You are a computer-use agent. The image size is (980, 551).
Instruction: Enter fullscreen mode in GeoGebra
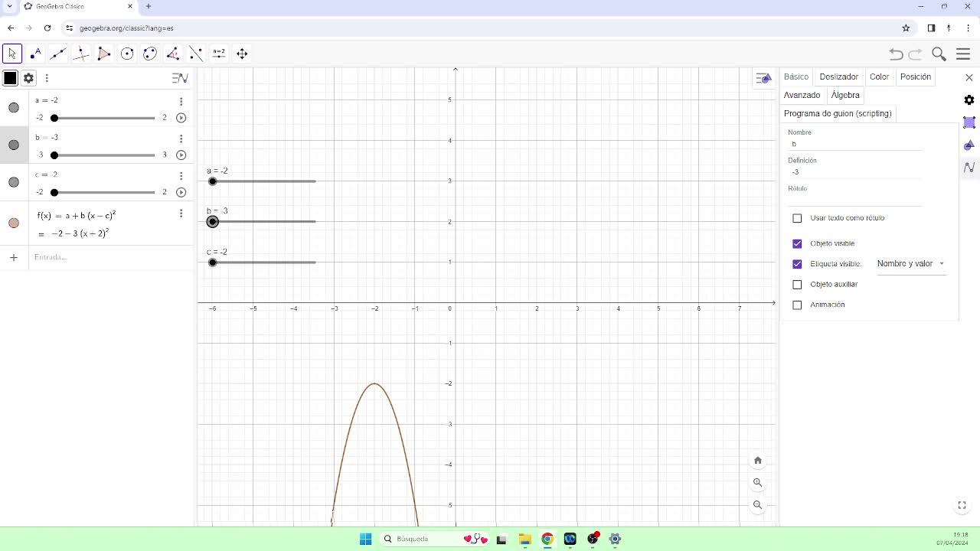962,505
